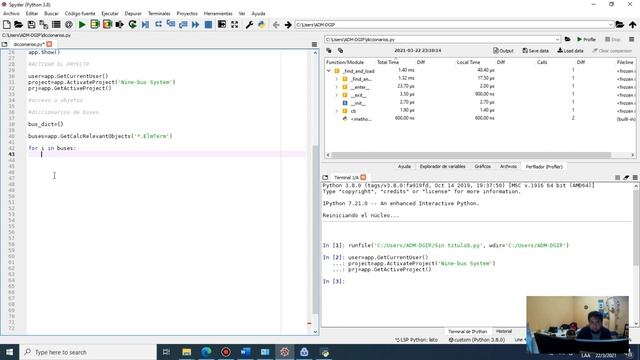Open the editor file list browser button
This screenshot has width=640, height=360.
click(x=4, y=44)
